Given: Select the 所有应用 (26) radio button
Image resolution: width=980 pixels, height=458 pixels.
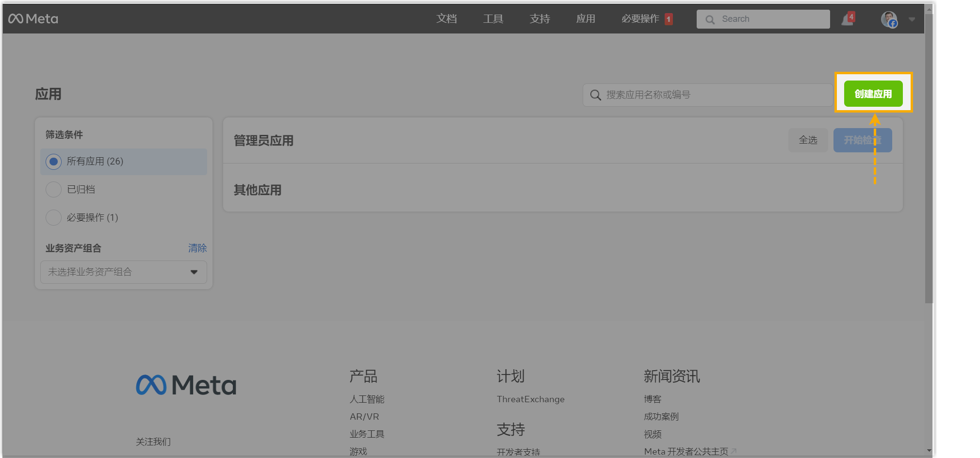Looking at the screenshot, I should point(53,162).
